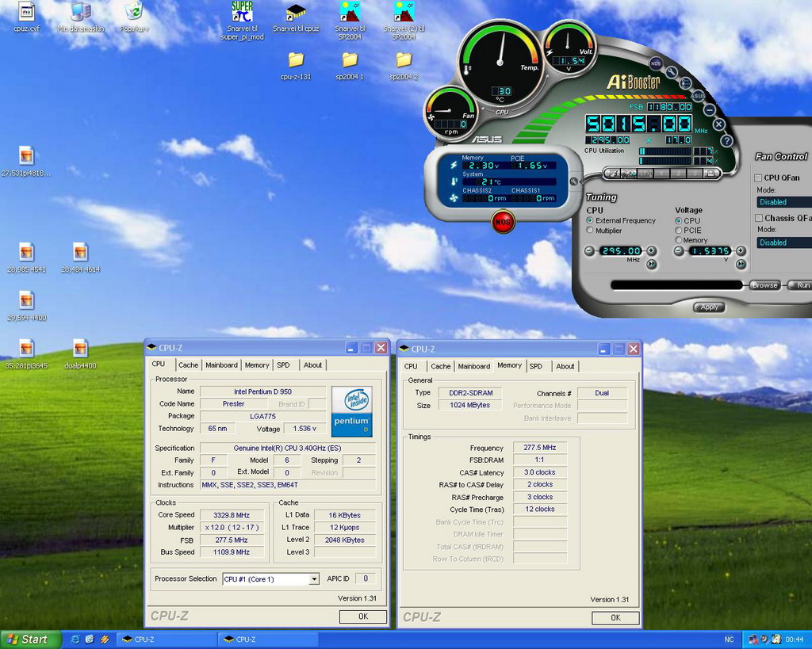The height and width of the screenshot is (649, 812).
Task: Select the cpuz.cvf file icon
Action: [x=26, y=17]
